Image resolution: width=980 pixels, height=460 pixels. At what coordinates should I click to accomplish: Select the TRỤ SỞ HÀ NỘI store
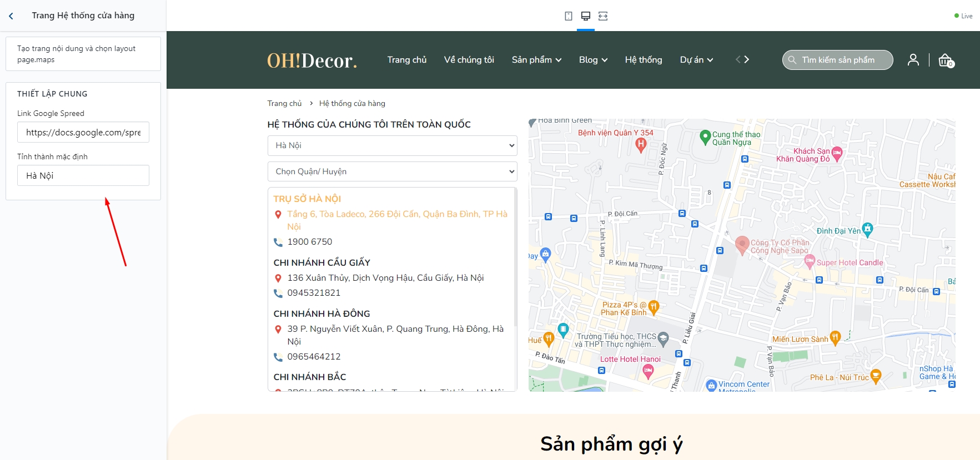[x=307, y=199]
